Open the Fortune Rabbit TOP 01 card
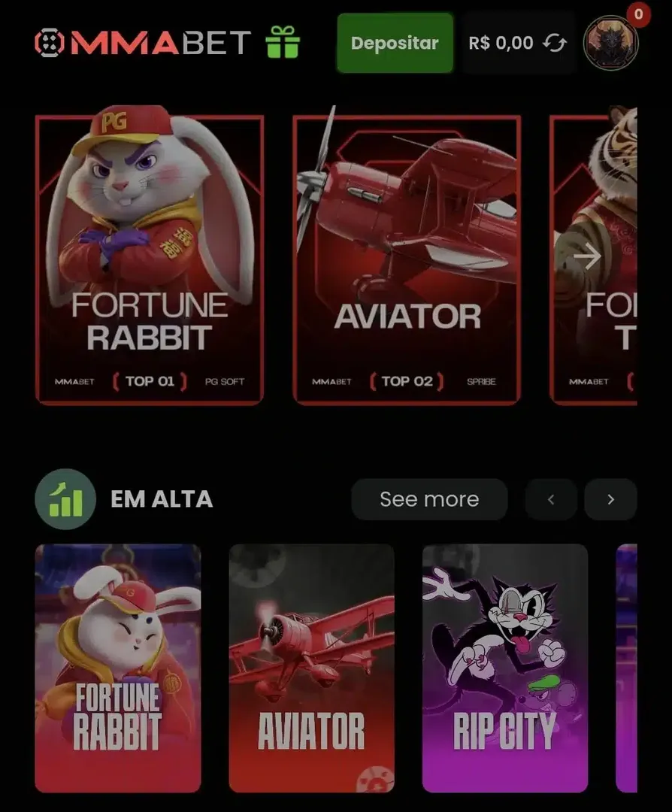 pos(150,256)
